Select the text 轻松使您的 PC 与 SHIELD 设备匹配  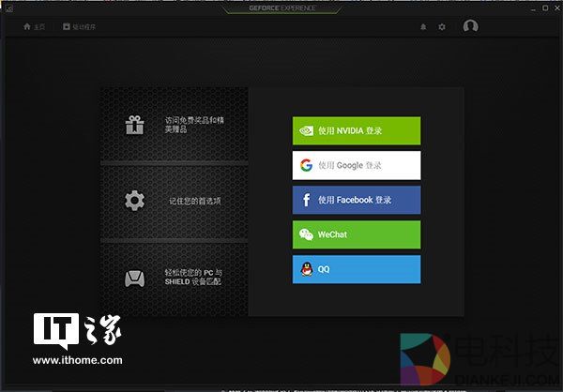pos(193,278)
